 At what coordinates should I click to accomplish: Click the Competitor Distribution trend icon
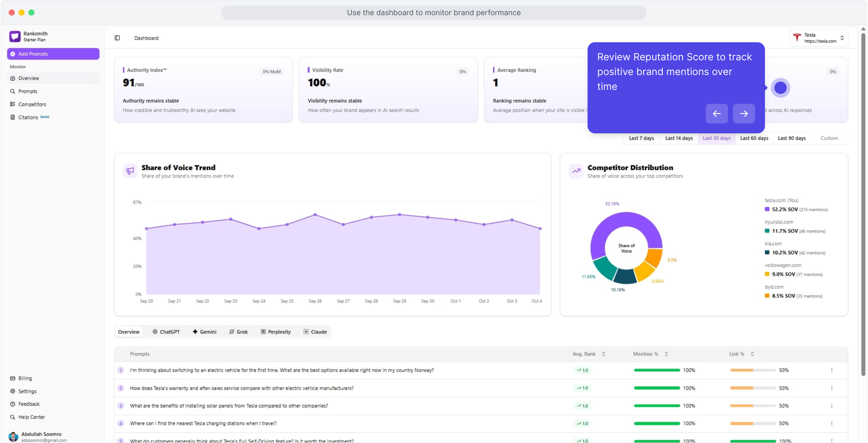click(576, 171)
